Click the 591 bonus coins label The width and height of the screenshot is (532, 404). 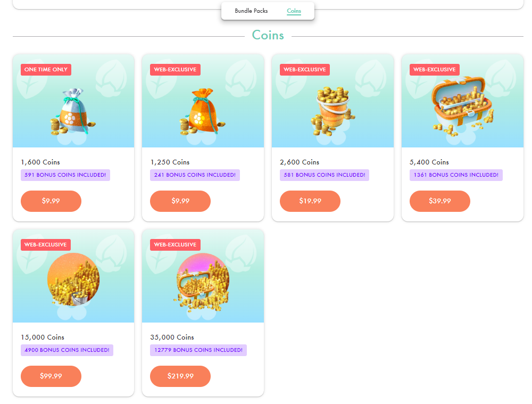[x=65, y=175]
